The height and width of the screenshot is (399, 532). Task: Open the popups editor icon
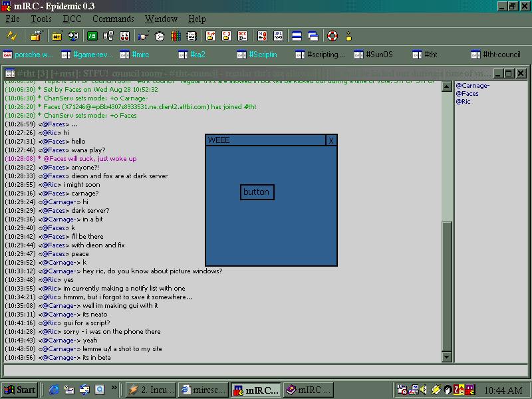tap(107, 36)
